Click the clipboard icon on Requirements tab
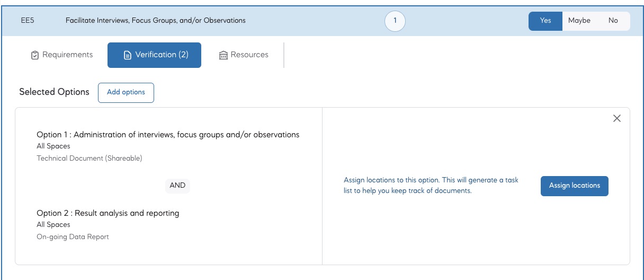The image size is (644, 280). (x=35, y=55)
